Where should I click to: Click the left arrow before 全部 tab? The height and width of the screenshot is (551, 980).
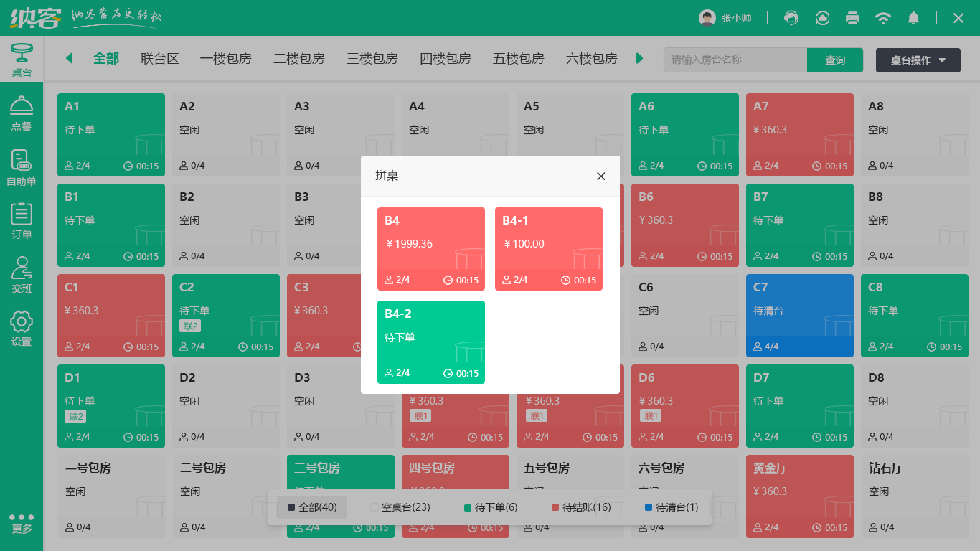[68, 59]
